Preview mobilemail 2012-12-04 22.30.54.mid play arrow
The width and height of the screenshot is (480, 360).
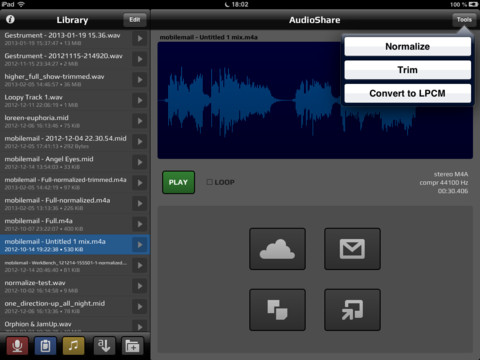[x=140, y=142]
